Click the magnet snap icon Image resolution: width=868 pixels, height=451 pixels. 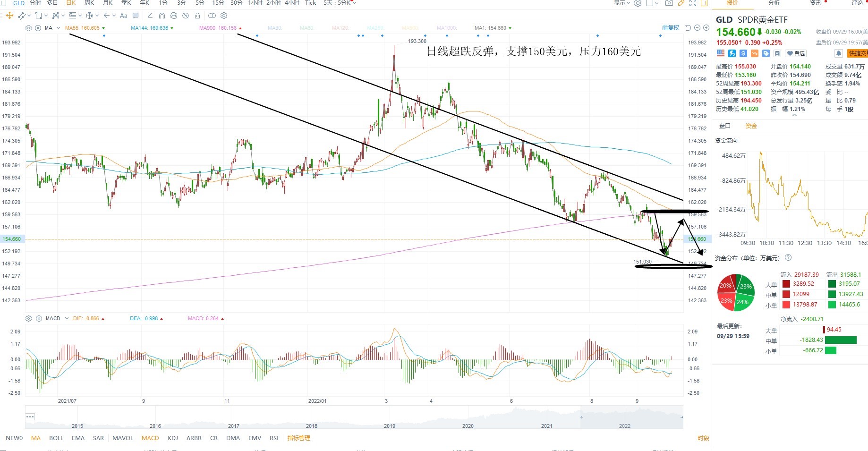tap(162, 16)
